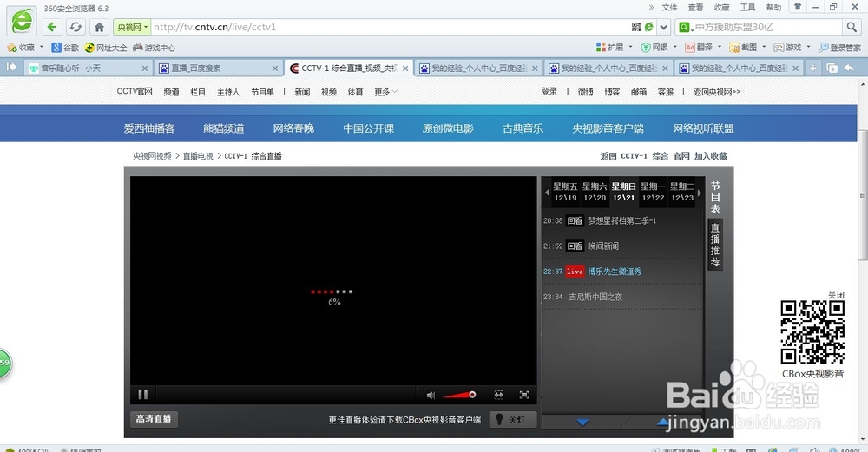Enter fullscreen on the video player
868x452 pixels.
click(524, 395)
